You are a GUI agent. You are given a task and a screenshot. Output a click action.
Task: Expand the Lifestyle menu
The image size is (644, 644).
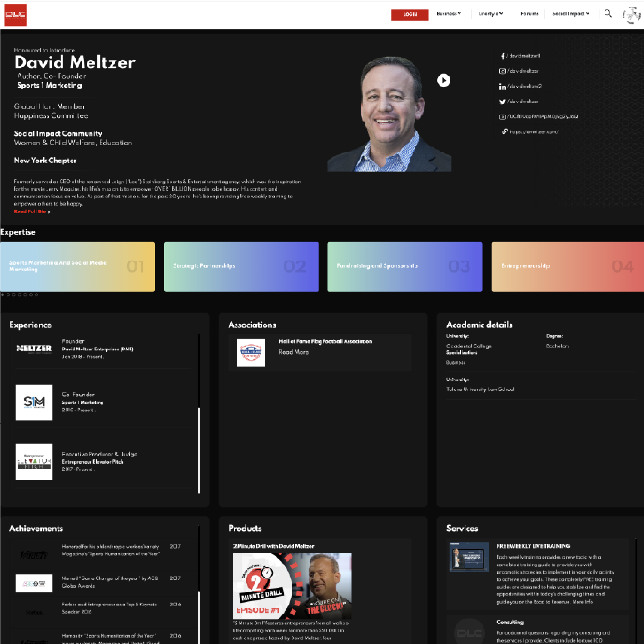click(x=491, y=14)
